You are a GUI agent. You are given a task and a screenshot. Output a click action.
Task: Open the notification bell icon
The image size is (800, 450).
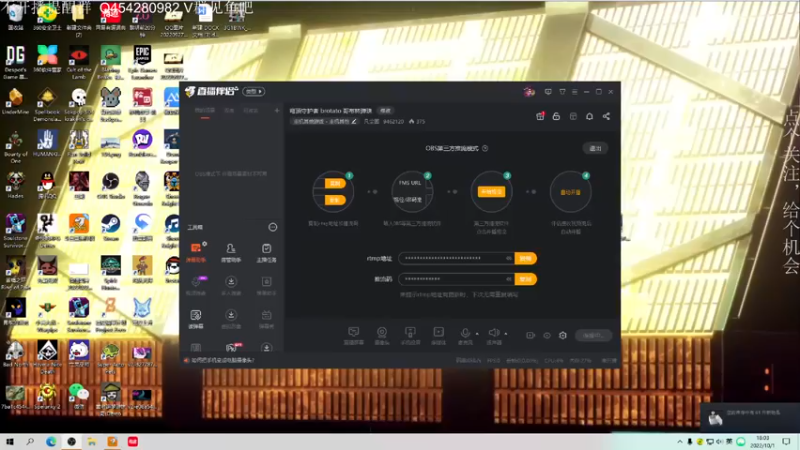589,116
